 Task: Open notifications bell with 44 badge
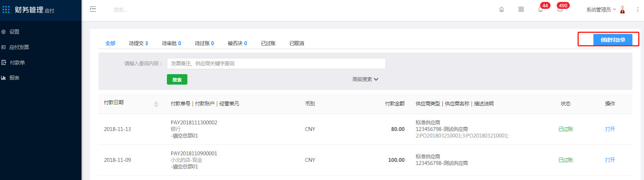click(x=540, y=9)
